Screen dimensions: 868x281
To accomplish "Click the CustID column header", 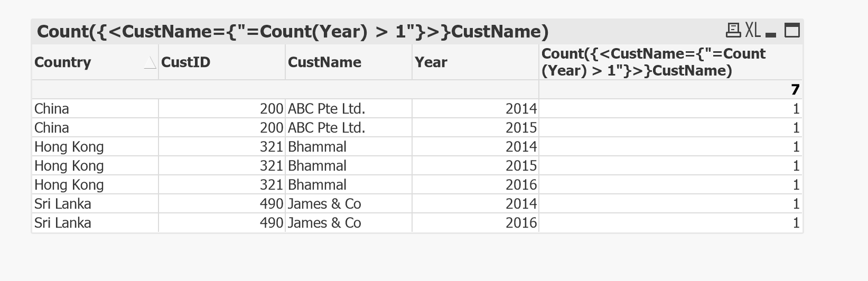I will (185, 62).
